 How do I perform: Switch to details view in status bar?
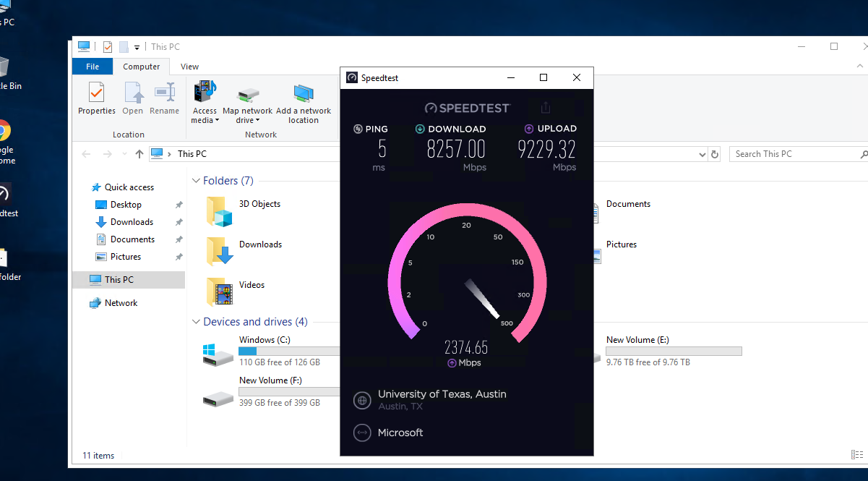pos(856,455)
